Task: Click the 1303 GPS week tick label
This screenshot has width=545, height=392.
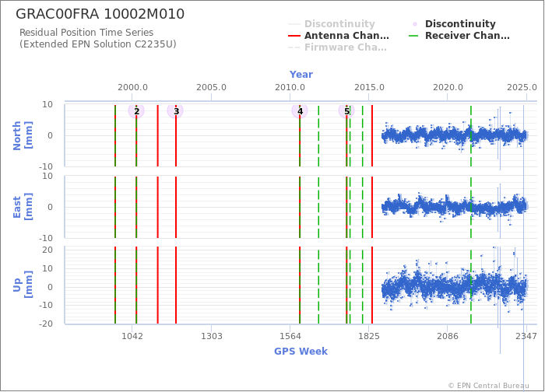Action: 211,336
